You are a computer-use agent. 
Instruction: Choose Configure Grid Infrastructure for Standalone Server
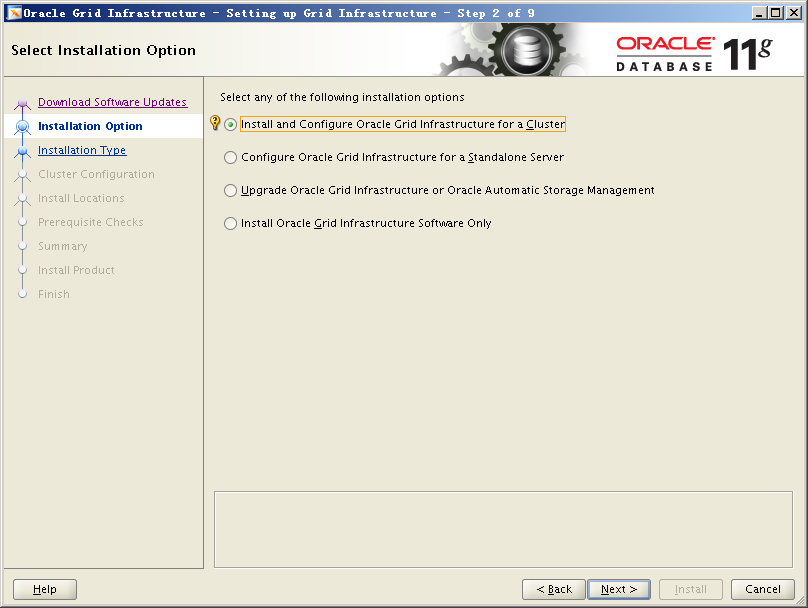point(231,158)
